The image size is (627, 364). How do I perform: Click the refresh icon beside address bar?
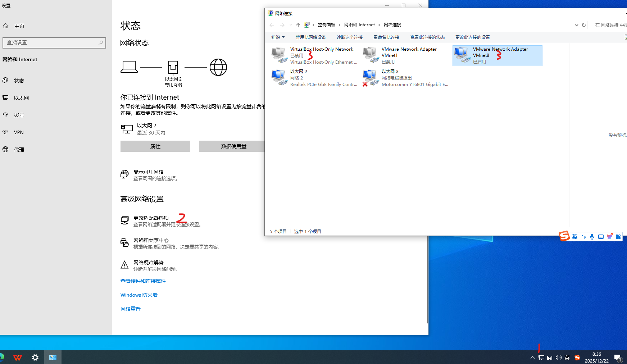point(584,25)
